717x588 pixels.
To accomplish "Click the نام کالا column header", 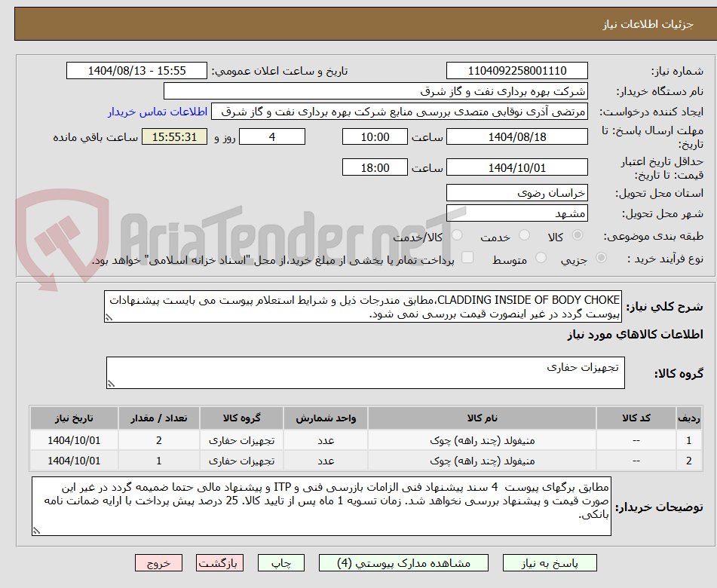I will point(482,418).
